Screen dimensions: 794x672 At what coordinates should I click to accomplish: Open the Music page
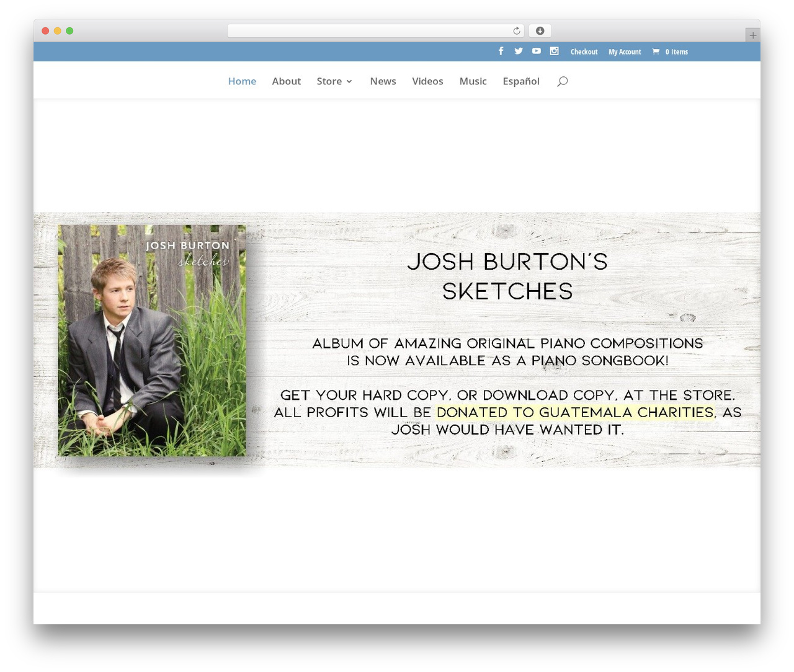click(x=473, y=81)
